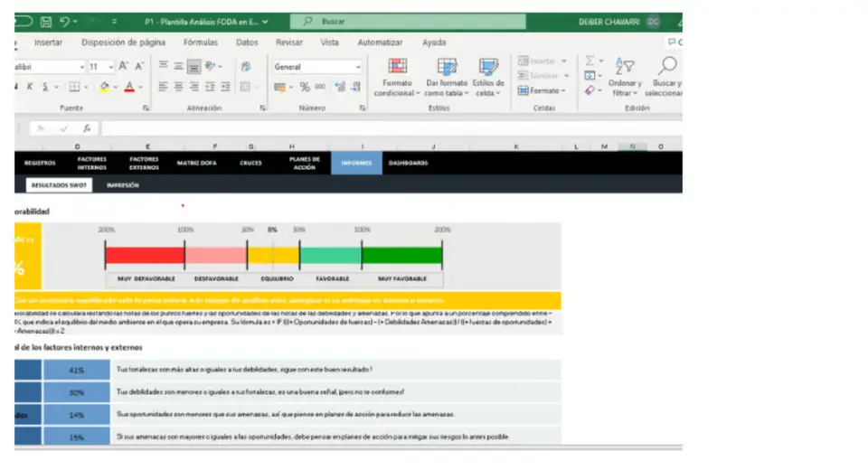Click the Autosuma sigma icon

click(590, 61)
